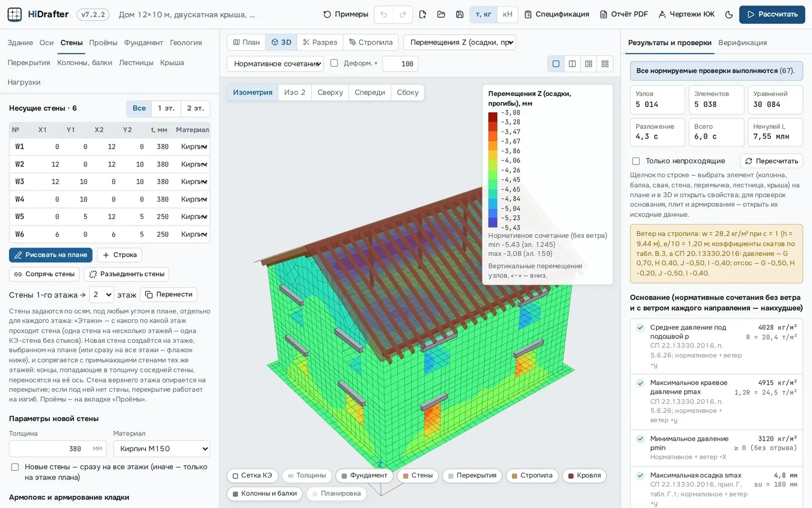Save project with floppy disk icon
Screen dimensions: 812x508
click(460, 14)
